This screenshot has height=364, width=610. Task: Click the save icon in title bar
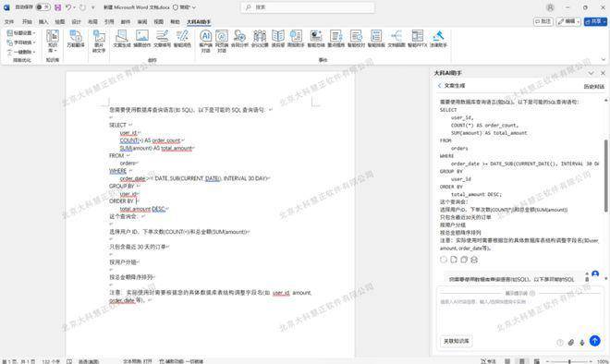pos(57,7)
